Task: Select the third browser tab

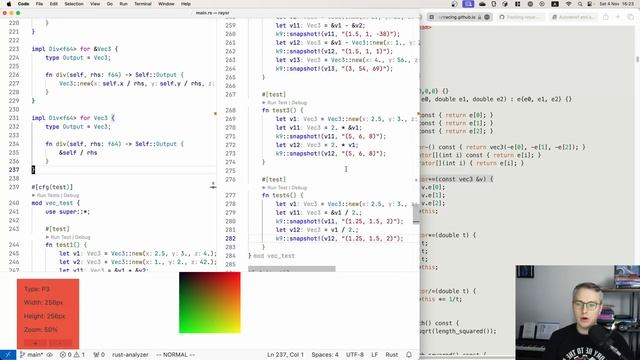Action: pyautogui.click(x=574, y=17)
